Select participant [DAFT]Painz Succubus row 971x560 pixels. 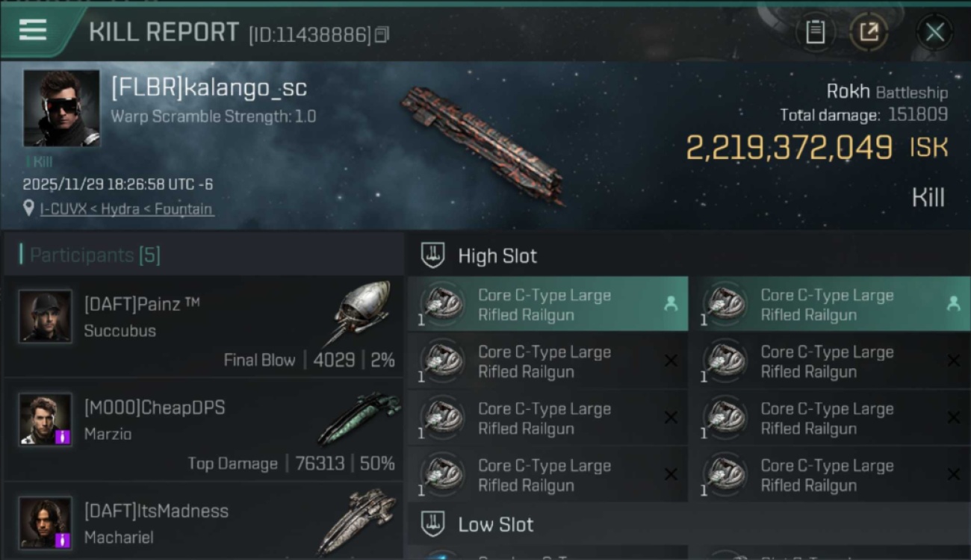(x=203, y=327)
